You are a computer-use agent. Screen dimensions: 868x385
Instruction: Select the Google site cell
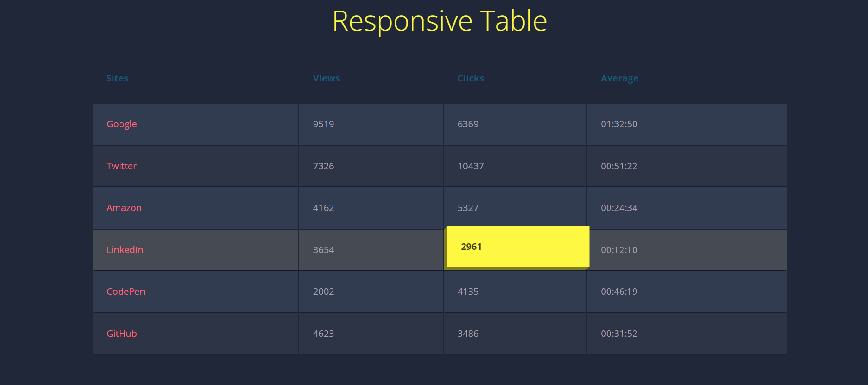[195, 124]
